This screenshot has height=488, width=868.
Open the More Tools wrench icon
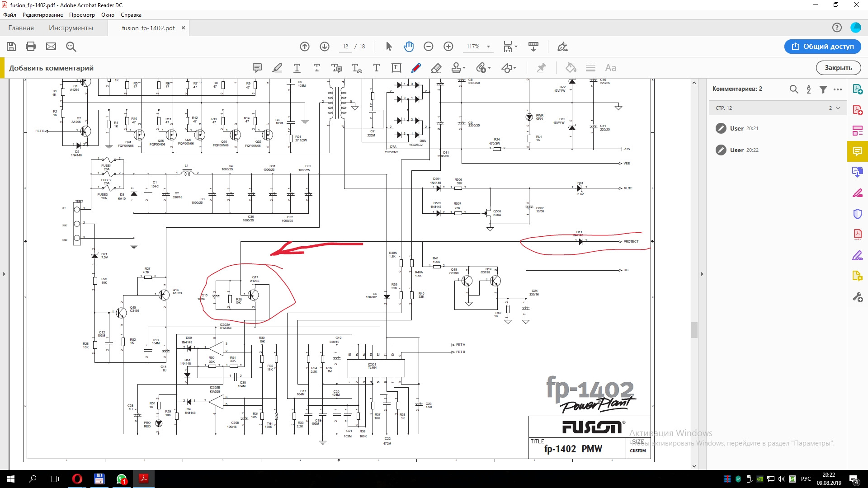pyautogui.click(x=858, y=297)
